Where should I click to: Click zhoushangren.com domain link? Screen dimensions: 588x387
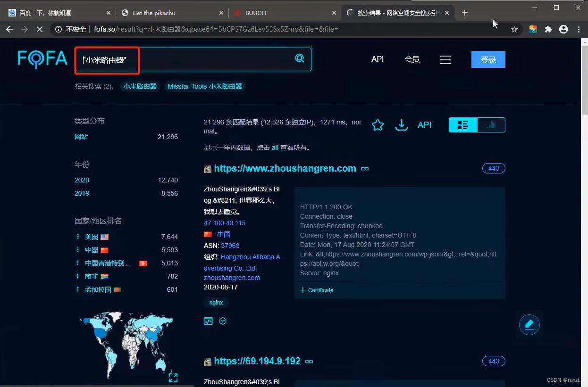coord(232,278)
